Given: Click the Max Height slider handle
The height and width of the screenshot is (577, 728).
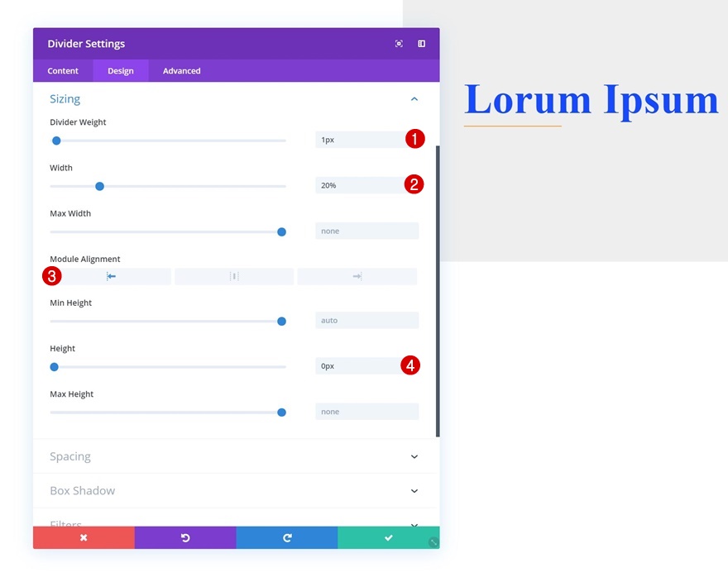Looking at the screenshot, I should tap(281, 412).
